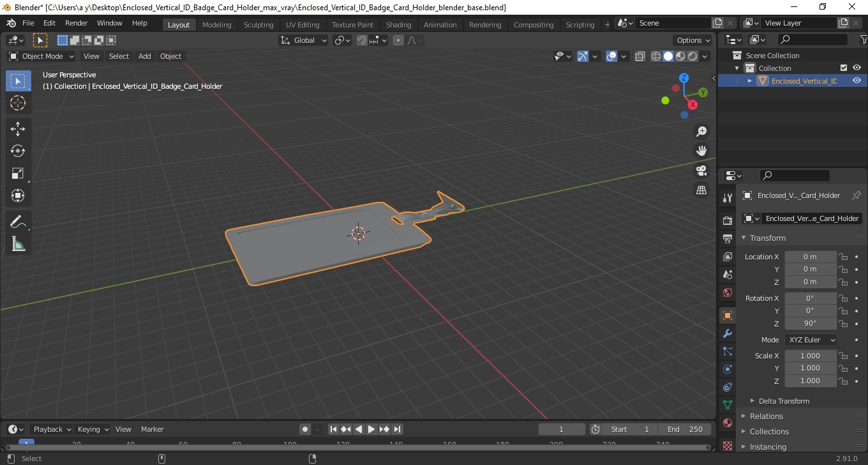Open the Render menu
This screenshot has width=868, height=465.
pyautogui.click(x=76, y=23)
